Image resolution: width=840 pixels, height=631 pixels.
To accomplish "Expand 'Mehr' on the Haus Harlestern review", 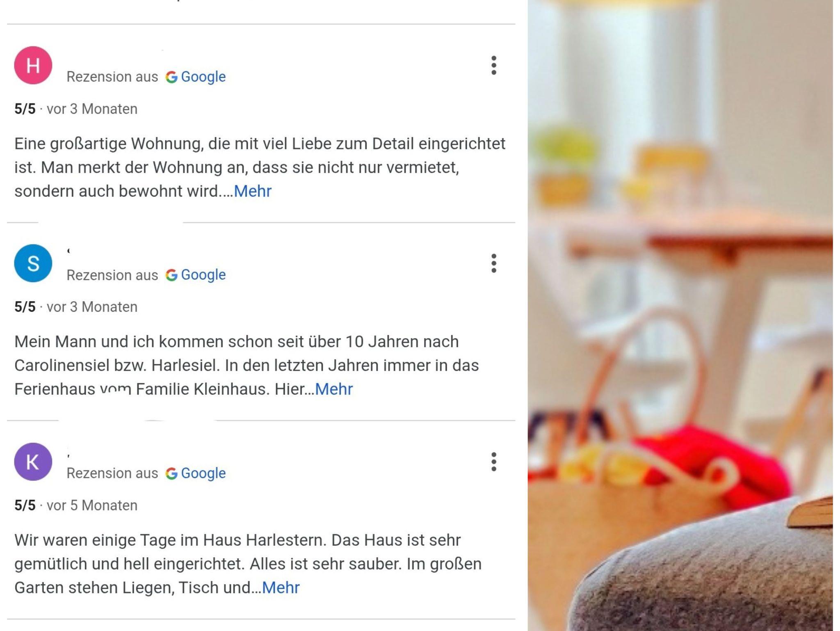I will pos(281,588).
